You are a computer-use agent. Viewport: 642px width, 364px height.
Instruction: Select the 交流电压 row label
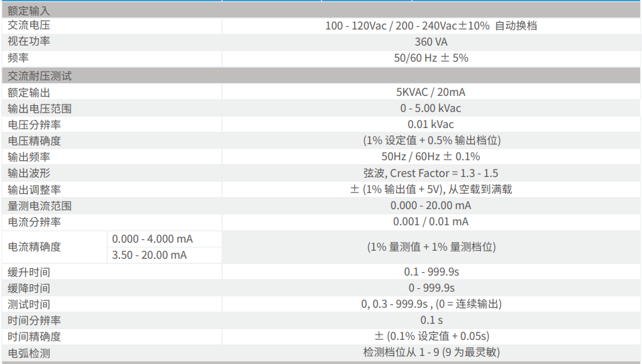pos(29,25)
